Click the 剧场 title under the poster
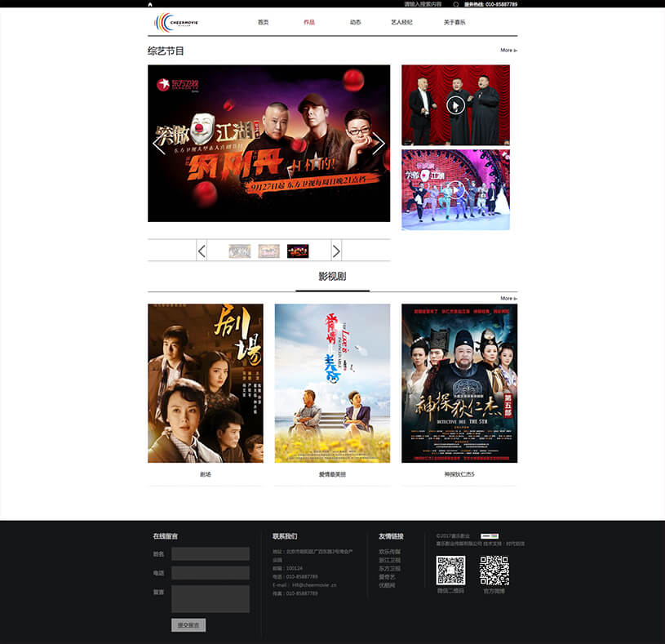This screenshot has height=644, width=665. (206, 474)
